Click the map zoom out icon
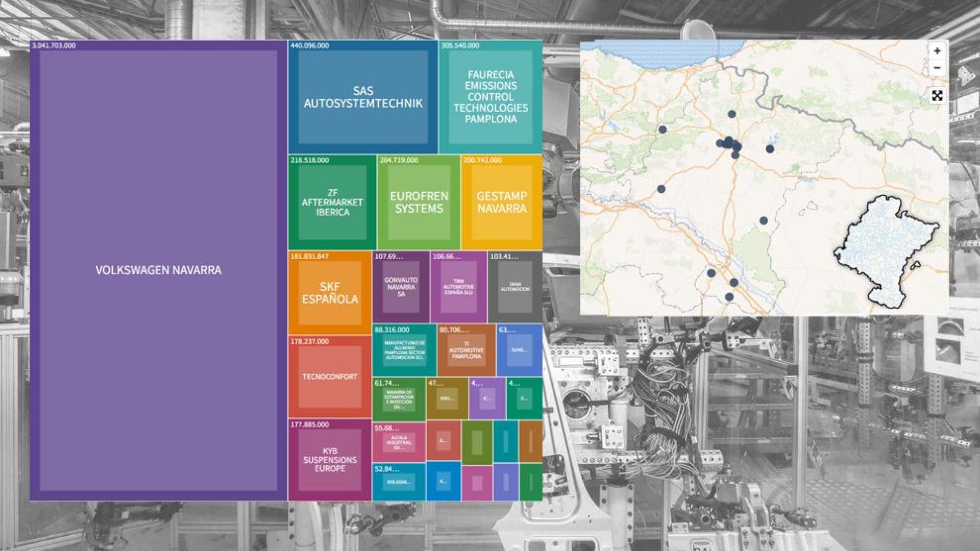The width and height of the screenshot is (980, 551). click(x=937, y=67)
